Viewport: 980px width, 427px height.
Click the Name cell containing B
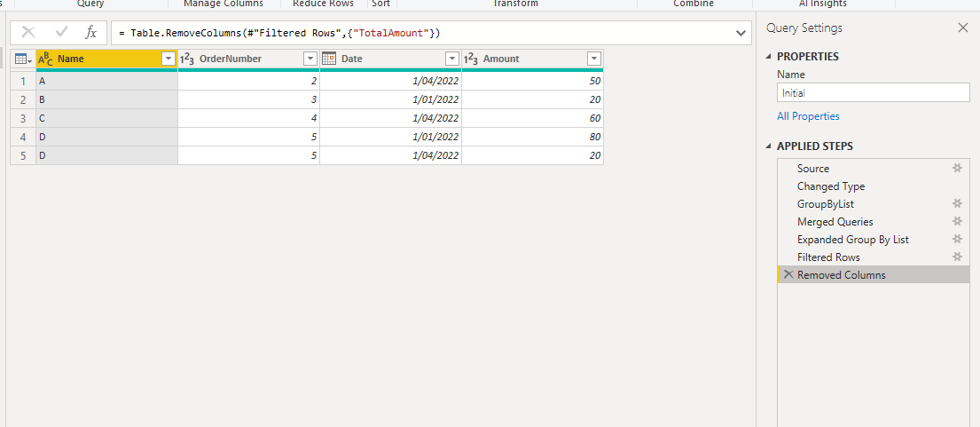click(107, 99)
